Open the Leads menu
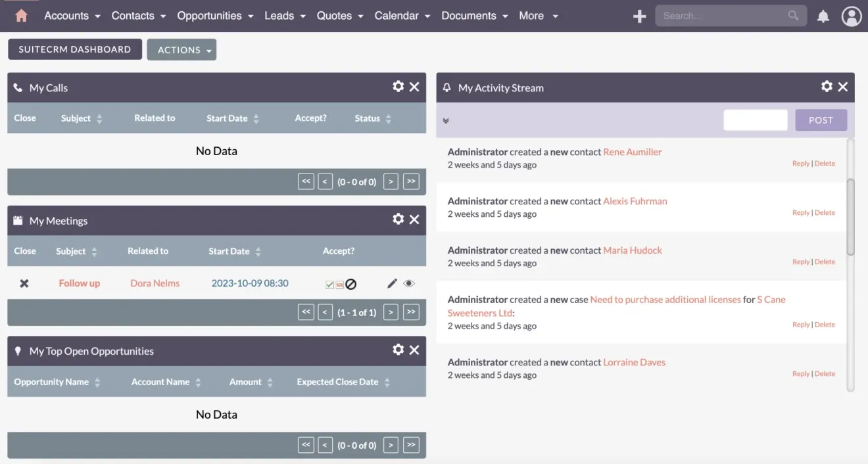868x464 pixels. point(281,15)
